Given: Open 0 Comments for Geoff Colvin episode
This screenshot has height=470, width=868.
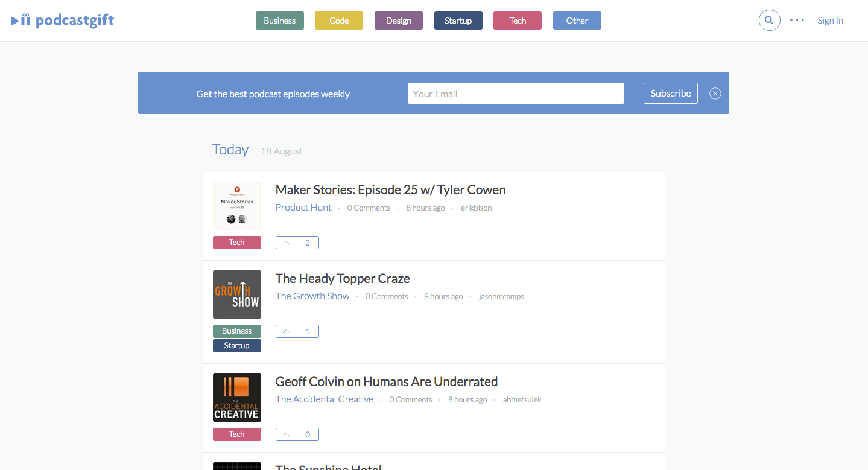Looking at the screenshot, I should (411, 399).
